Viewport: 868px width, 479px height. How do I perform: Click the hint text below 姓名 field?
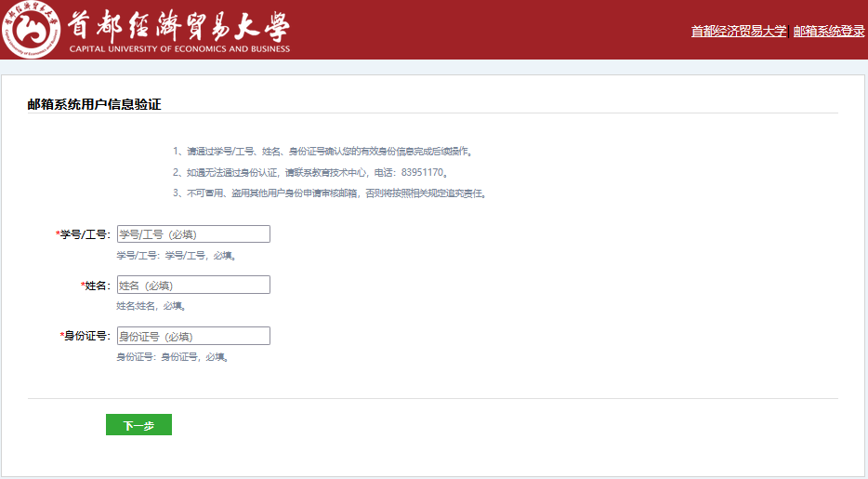(x=151, y=306)
